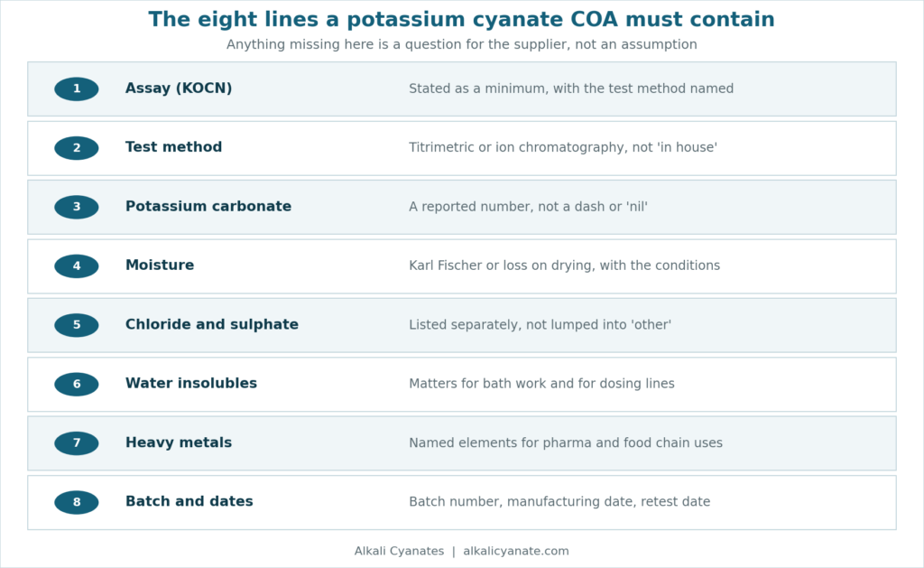Click the number 4 badge icon
Viewport: 924px width, 568px height.
[77, 266]
